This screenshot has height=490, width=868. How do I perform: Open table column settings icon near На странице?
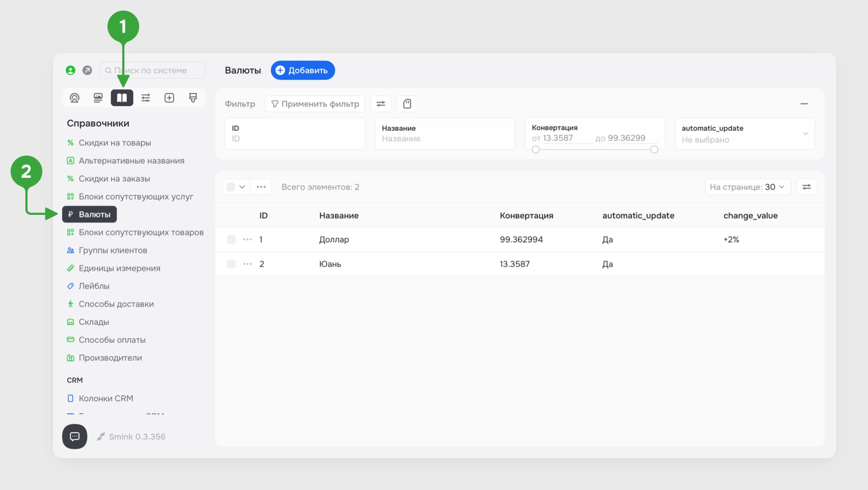(807, 187)
